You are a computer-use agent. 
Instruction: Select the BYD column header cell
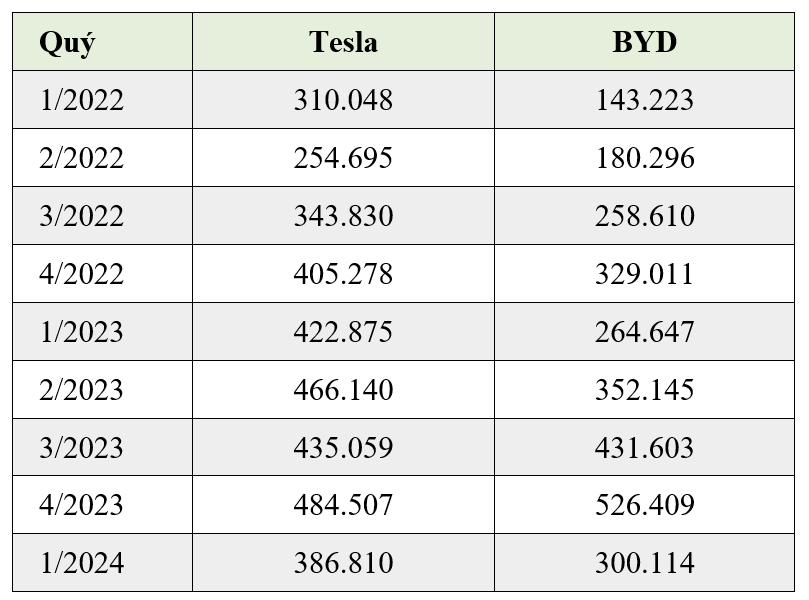pyautogui.click(x=644, y=42)
